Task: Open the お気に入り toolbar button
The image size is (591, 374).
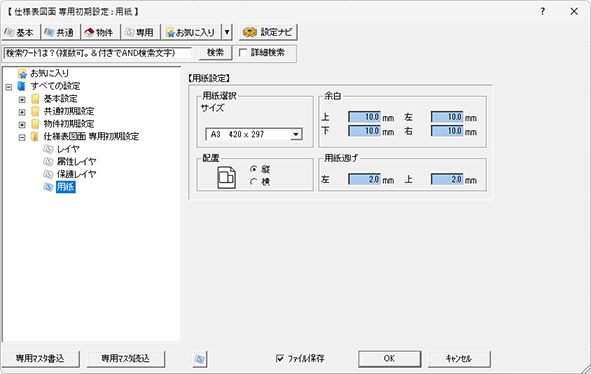Action: point(191,32)
